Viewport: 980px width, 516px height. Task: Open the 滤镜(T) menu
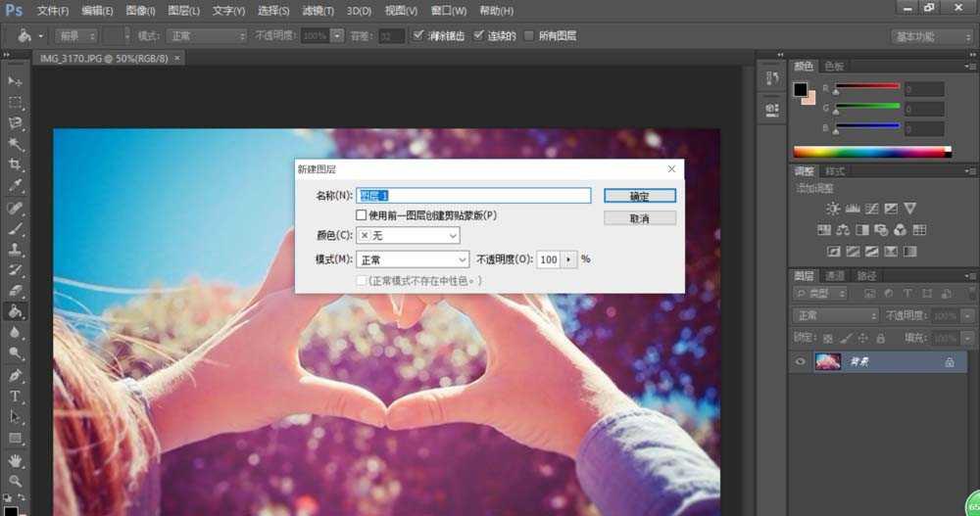pyautogui.click(x=318, y=11)
